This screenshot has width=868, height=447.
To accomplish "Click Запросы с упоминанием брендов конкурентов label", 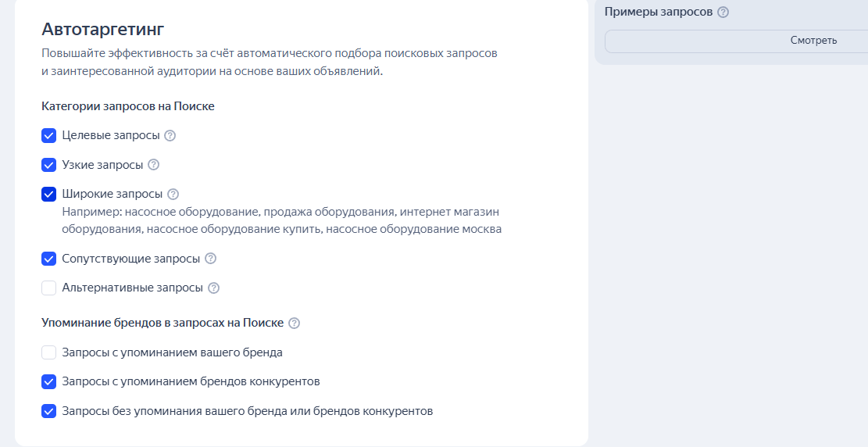I will [x=191, y=381].
